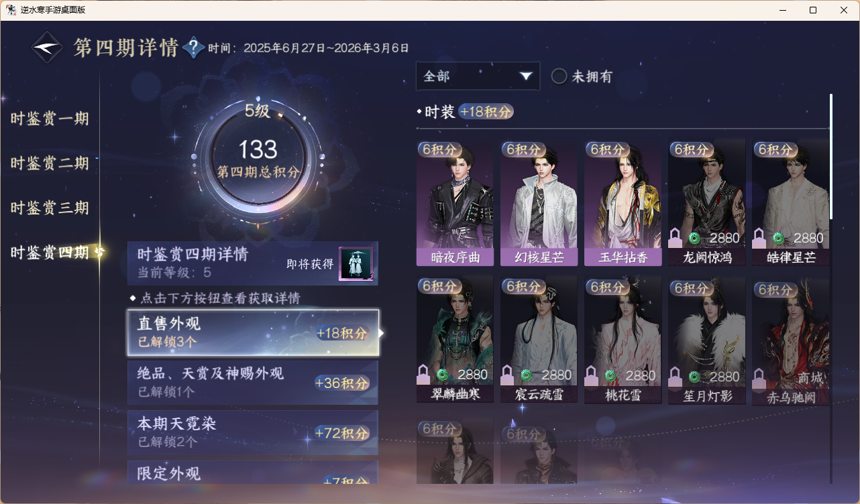The image size is (860, 504).
Task: Select the 本期天霓染 category row
Action: coord(253,432)
